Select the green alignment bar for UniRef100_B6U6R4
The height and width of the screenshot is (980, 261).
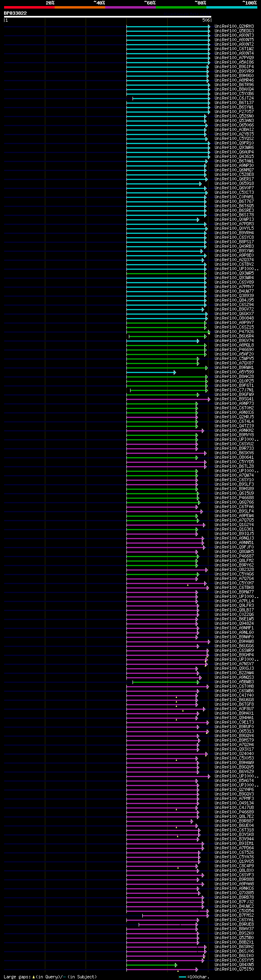168,336
